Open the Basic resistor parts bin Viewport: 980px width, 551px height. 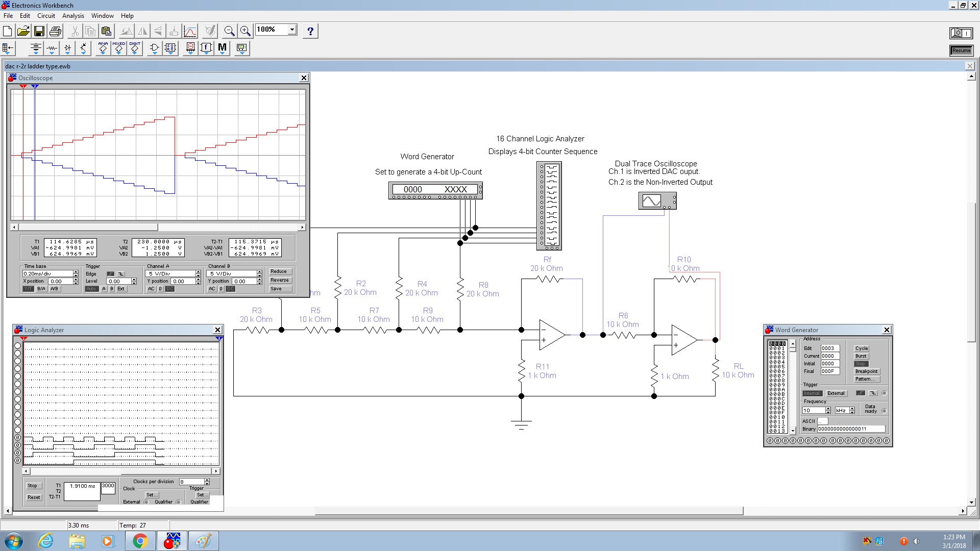pos(52,48)
